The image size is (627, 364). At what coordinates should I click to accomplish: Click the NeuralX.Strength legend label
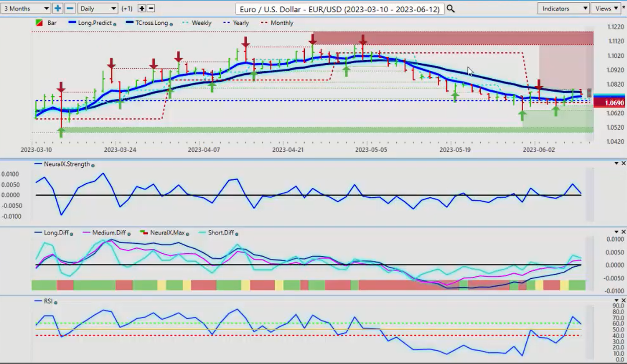pos(67,164)
